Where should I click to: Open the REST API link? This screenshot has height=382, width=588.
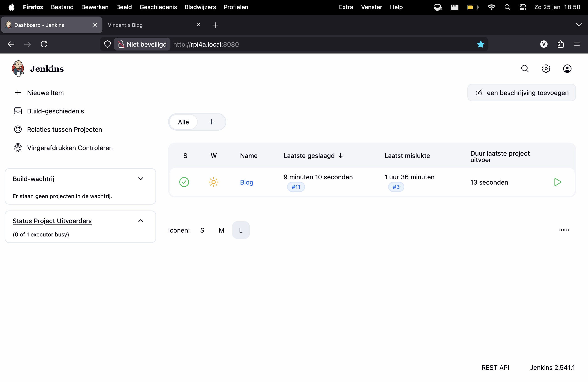pos(495,368)
